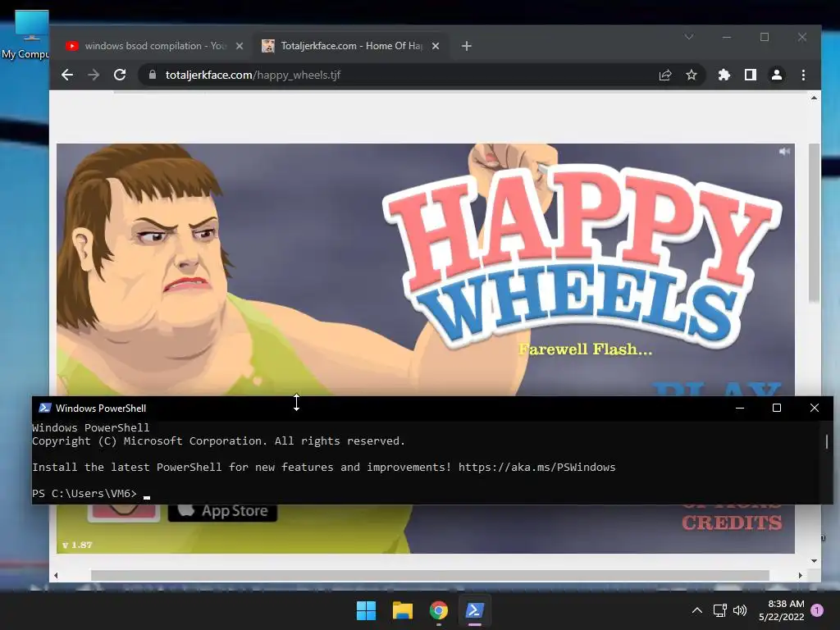
Task: Click the PowerShell taskbar icon
Action: click(475, 610)
